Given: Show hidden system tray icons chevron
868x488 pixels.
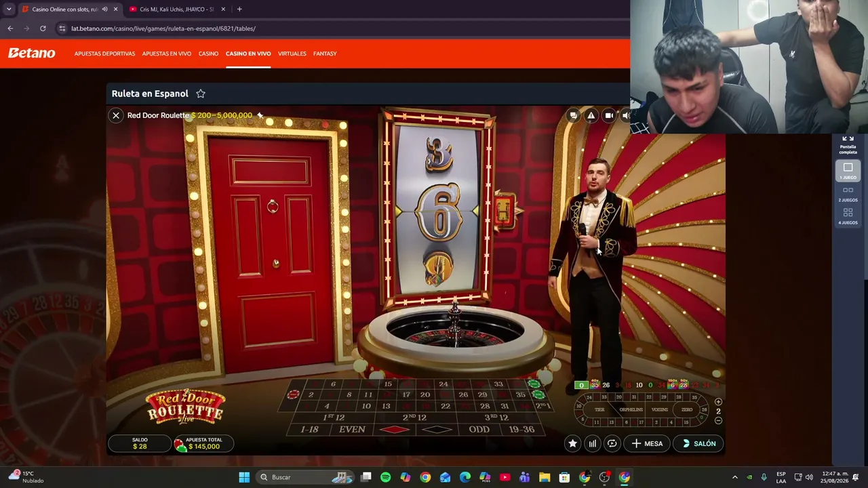Looking at the screenshot, I should click(x=734, y=477).
